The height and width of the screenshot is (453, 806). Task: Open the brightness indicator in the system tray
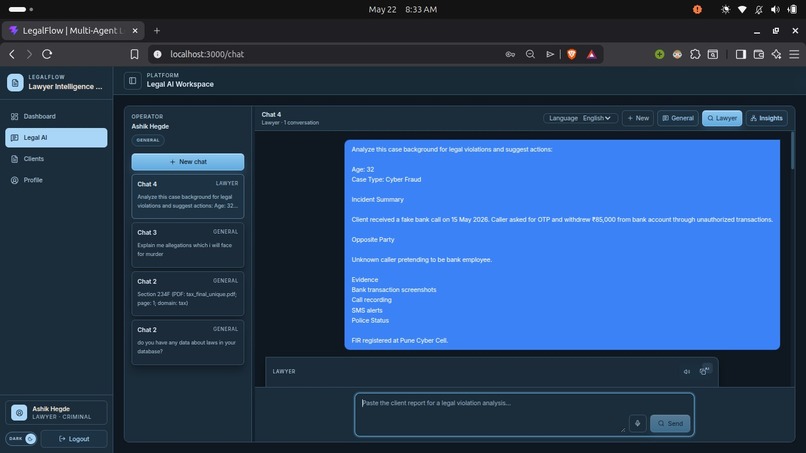(725, 9)
